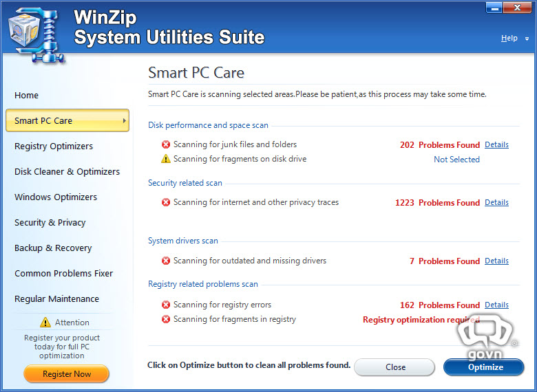Click the Register Now button
The image size is (537, 392).
click(67, 374)
